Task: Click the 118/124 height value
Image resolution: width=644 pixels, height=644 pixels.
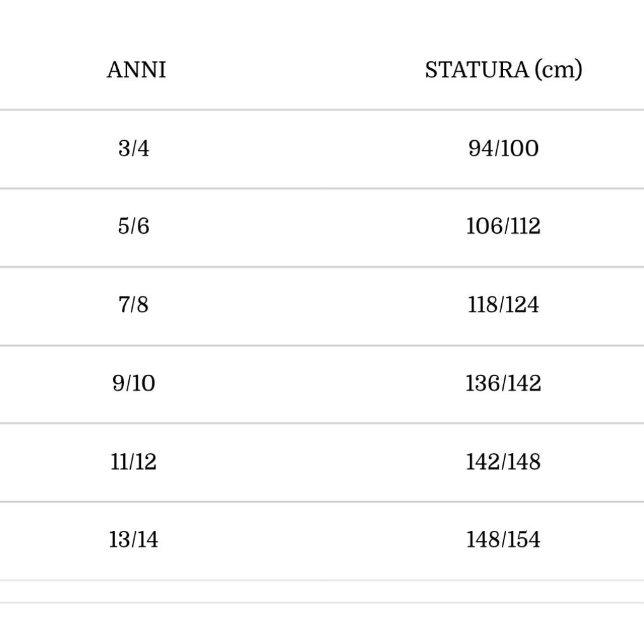Action: (503, 305)
